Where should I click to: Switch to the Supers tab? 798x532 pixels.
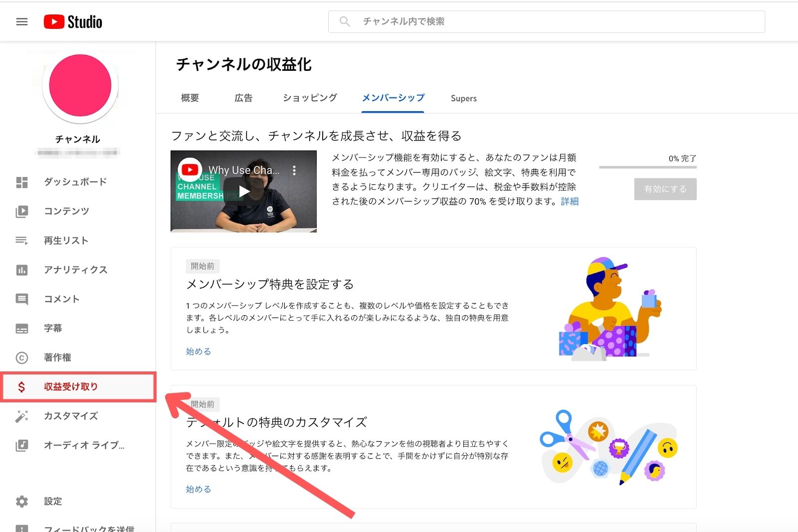464,98
